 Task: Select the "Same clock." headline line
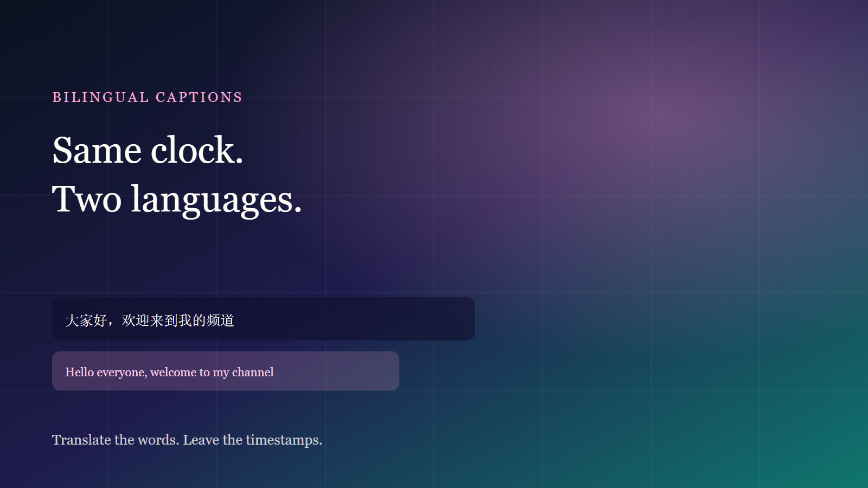[x=148, y=150]
